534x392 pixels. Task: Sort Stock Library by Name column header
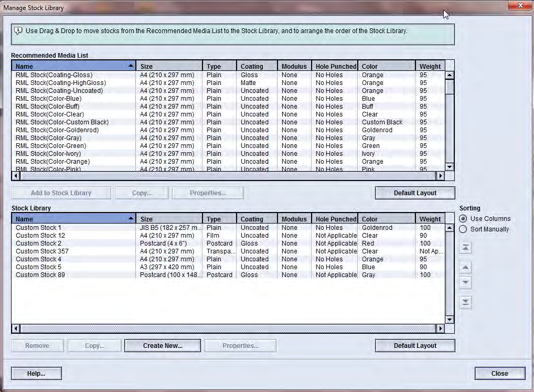coord(73,219)
